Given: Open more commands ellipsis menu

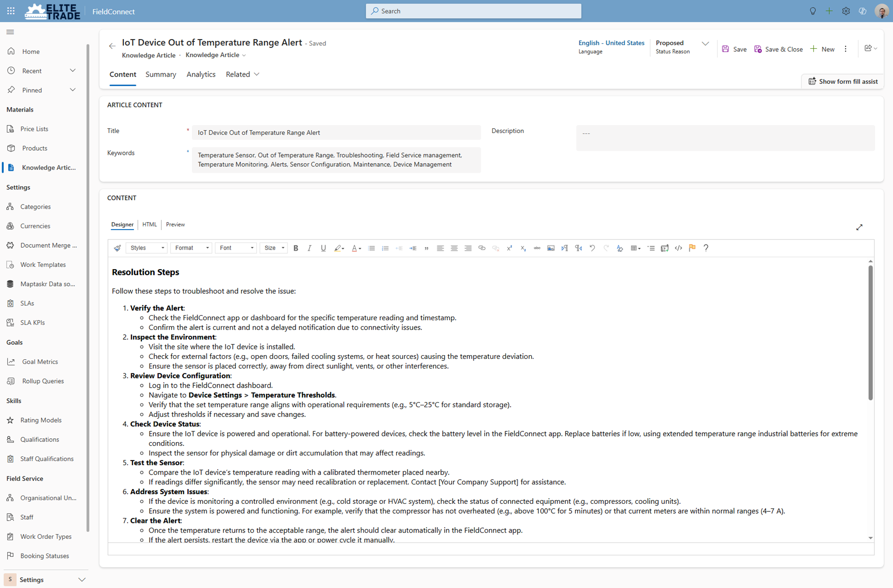Looking at the screenshot, I should point(846,49).
